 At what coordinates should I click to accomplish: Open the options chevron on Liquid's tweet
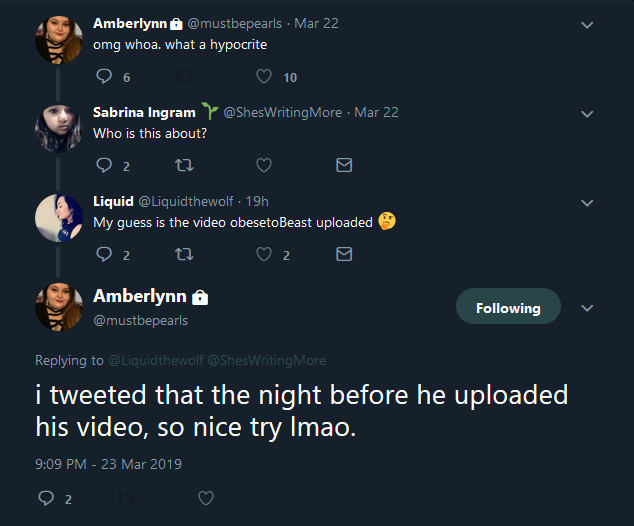(587, 203)
